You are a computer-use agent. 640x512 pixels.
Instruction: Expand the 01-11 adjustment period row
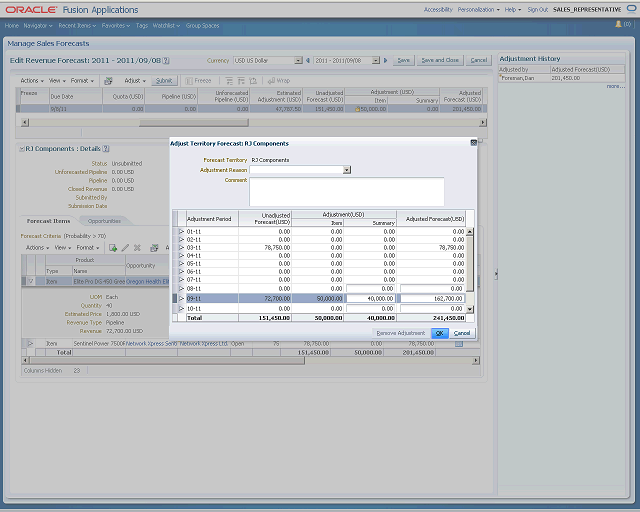point(182,232)
